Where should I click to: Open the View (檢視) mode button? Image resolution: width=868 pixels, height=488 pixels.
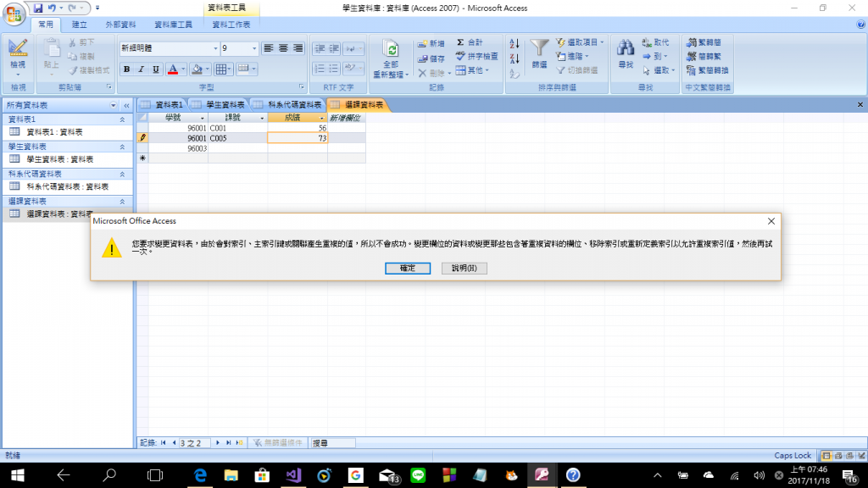pos(18,56)
